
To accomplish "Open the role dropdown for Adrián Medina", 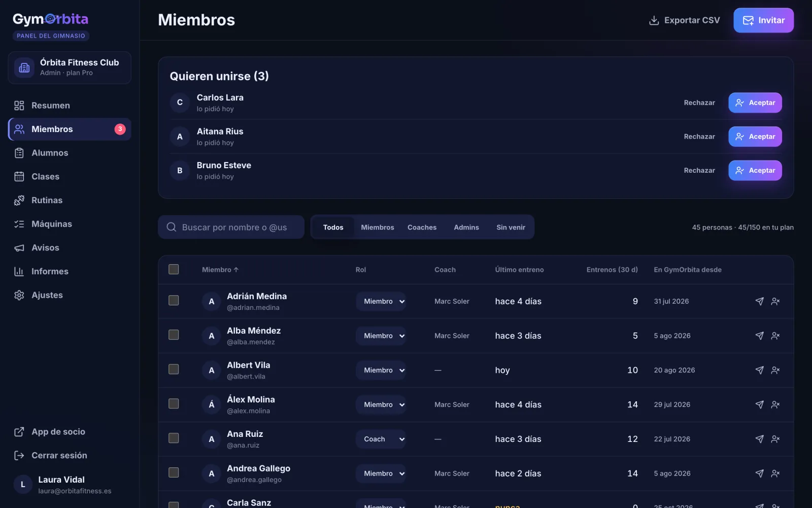I will coord(381,301).
